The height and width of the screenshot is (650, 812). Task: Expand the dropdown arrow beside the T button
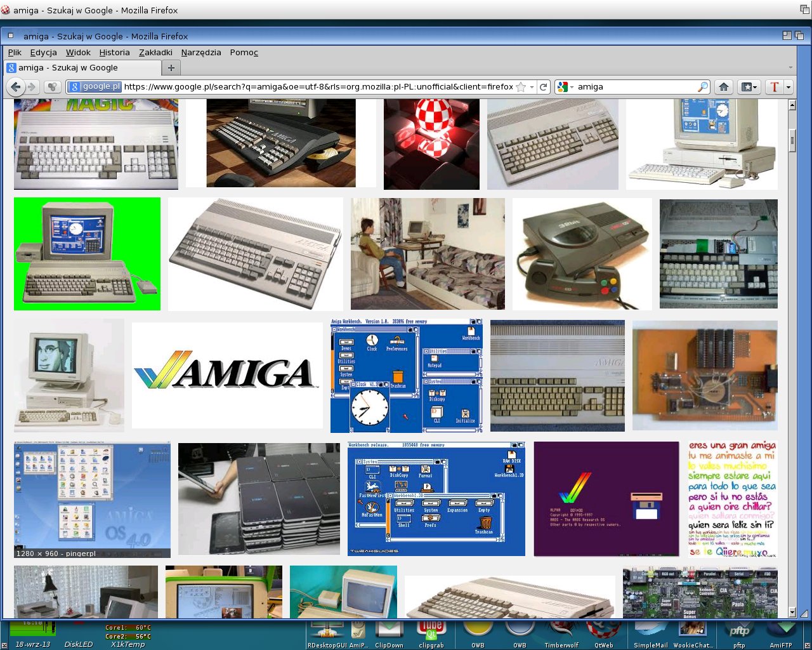pos(789,87)
